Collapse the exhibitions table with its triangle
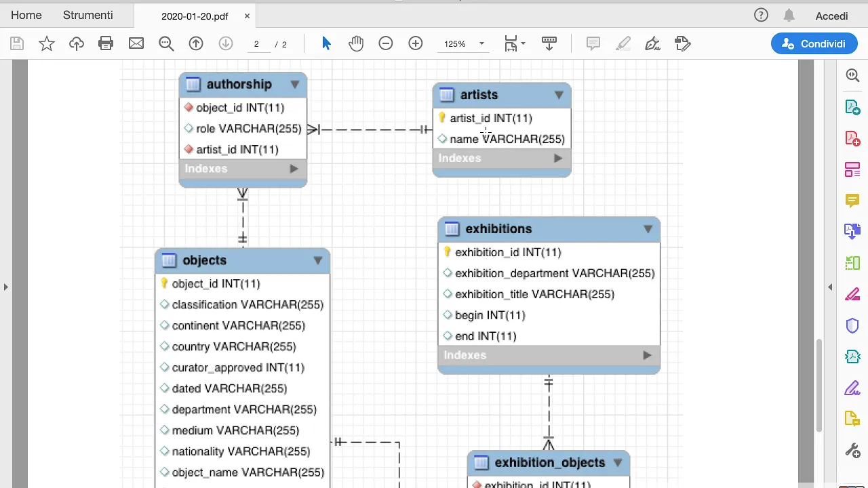 [648, 229]
